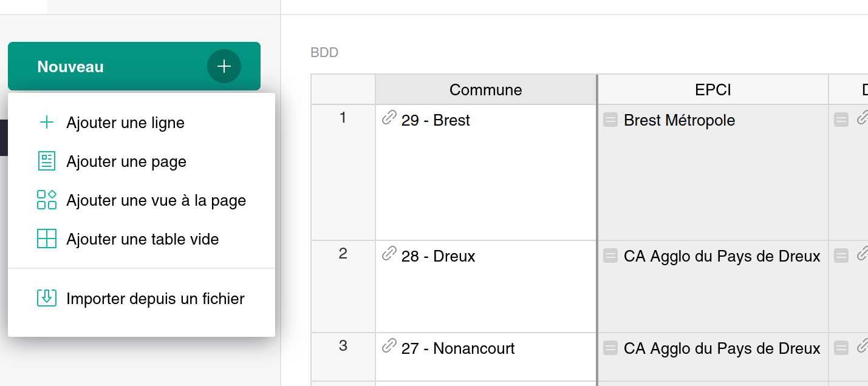Click the link icon beside 27 - Nonancourt
Image resolution: width=868 pixels, height=386 pixels.
(x=389, y=346)
